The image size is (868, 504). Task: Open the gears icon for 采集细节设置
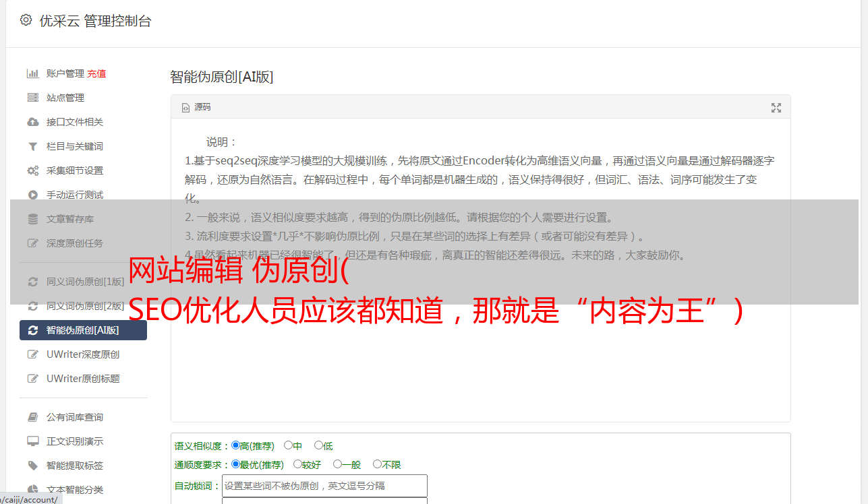click(x=32, y=170)
